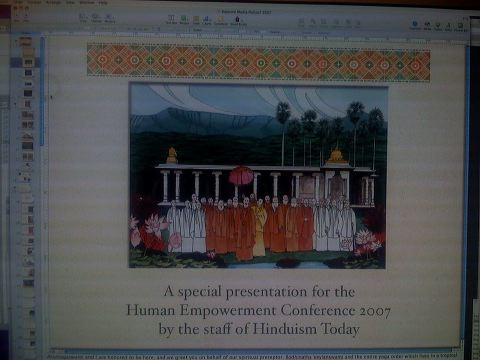Open the Help menu in menu bar
The height and width of the screenshot is (360, 480).
103,2
